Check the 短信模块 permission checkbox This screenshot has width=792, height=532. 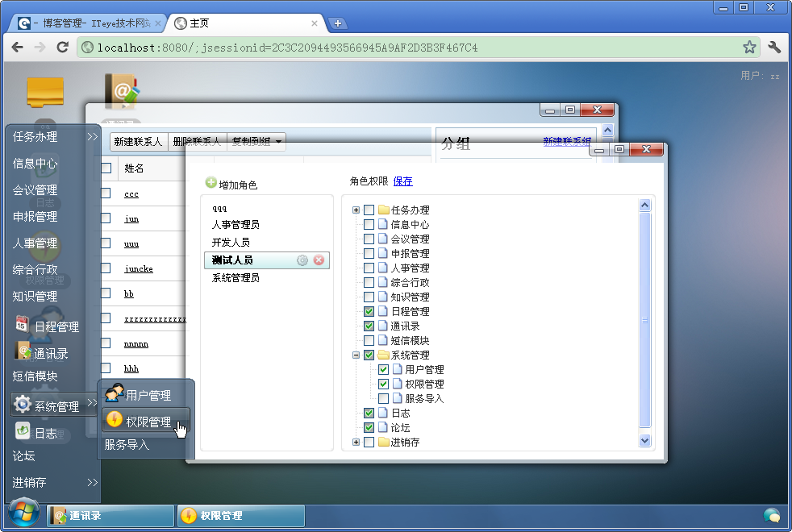[x=369, y=340]
